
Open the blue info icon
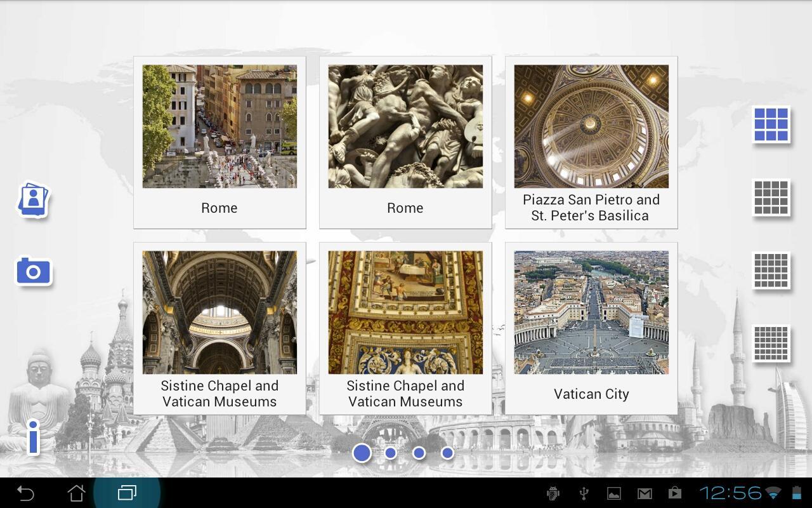(x=33, y=437)
